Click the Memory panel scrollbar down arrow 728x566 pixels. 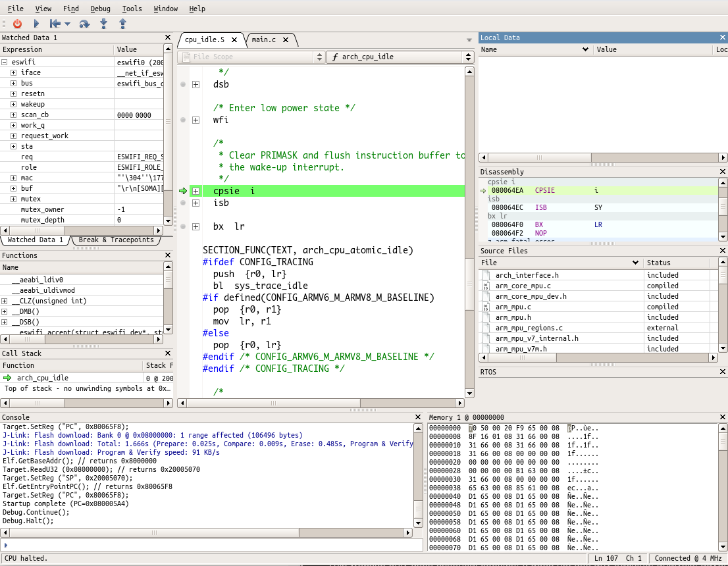723,546
